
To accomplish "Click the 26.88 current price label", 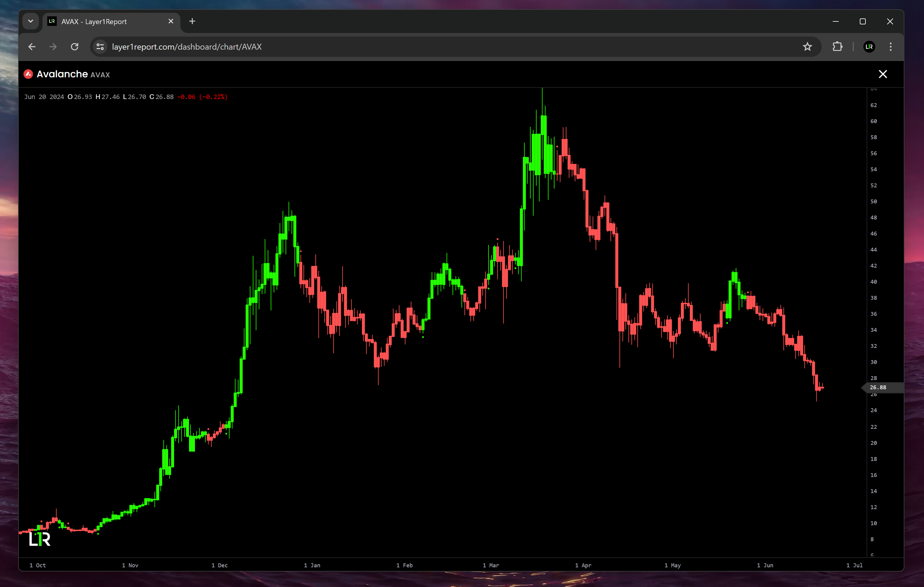I will click(x=878, y=387).
